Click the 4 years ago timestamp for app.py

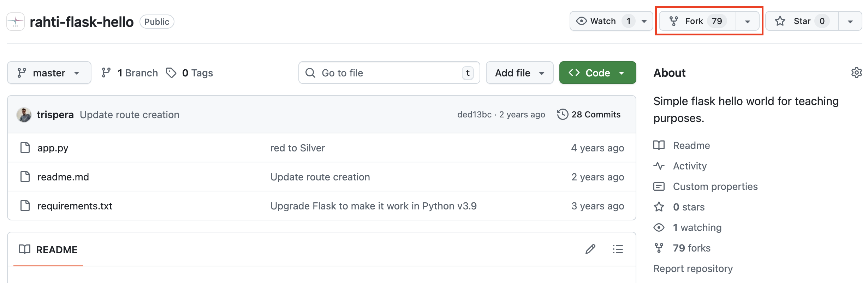(598, 148)
